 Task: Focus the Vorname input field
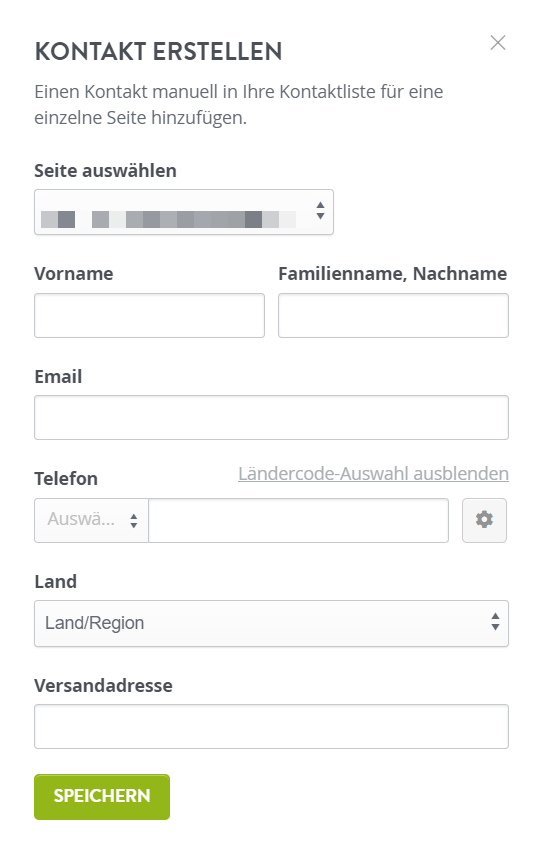150,315
